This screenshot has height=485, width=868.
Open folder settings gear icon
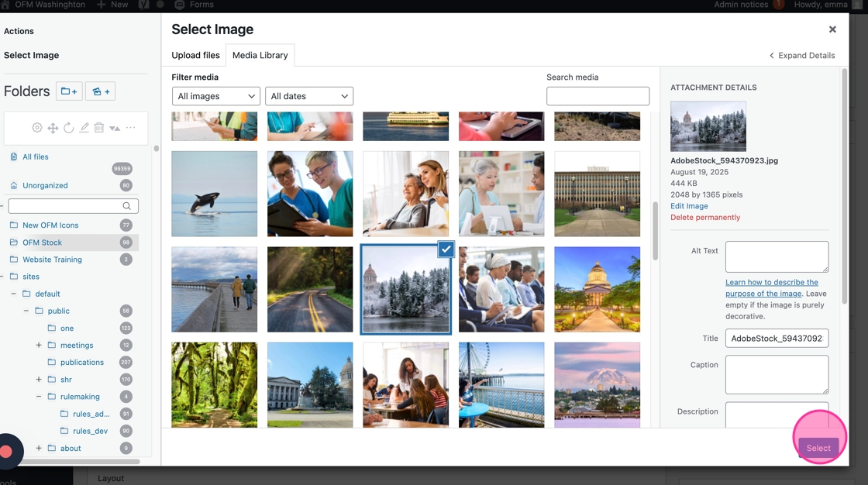point(37,128)
